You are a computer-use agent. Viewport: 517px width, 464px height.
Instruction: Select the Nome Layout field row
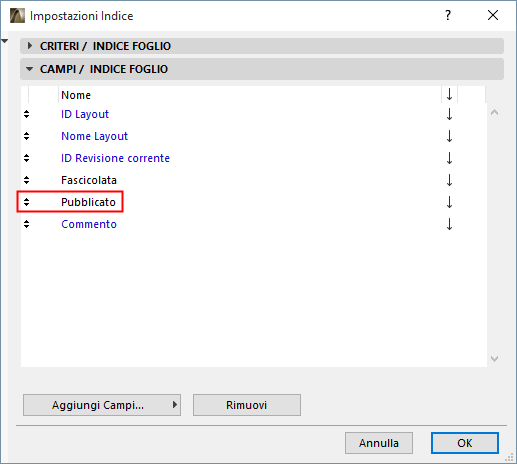click(x=253, y=136)
